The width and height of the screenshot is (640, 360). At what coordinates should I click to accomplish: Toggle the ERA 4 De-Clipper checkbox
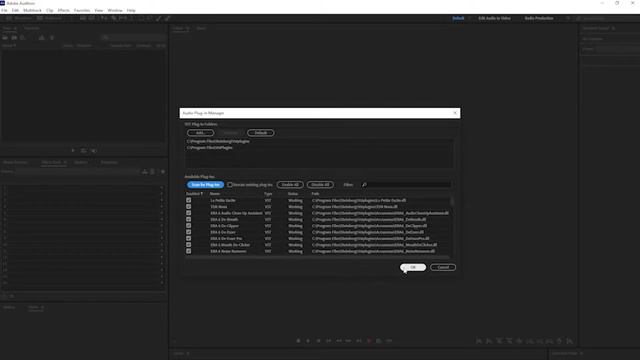(x=189, y=226)
